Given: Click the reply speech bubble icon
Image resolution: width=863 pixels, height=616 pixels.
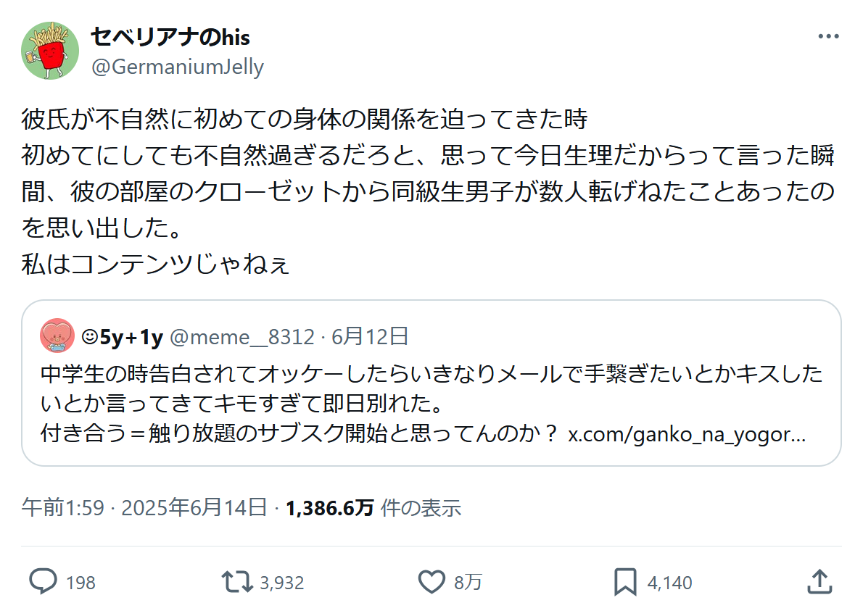Looking at the screenshot, I should pos(44,582).
